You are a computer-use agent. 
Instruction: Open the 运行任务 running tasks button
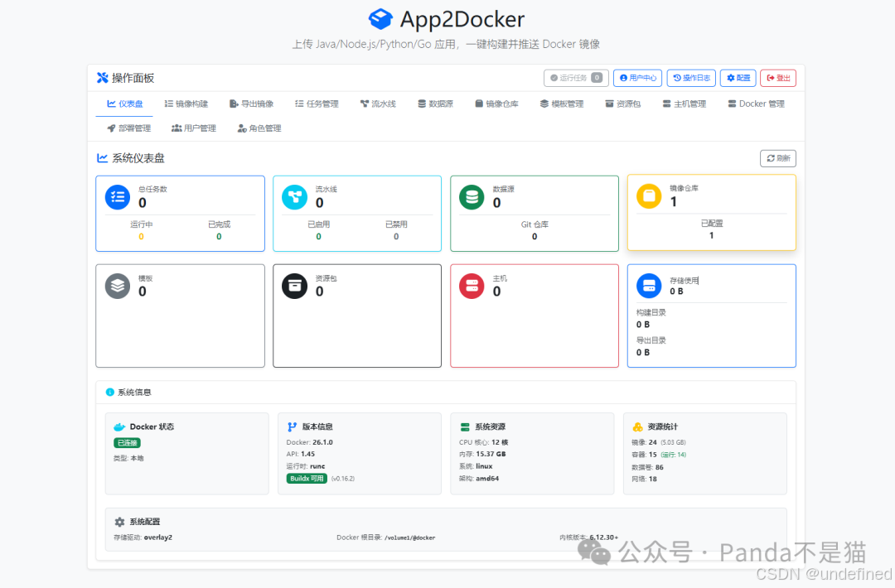click(576, 78)
